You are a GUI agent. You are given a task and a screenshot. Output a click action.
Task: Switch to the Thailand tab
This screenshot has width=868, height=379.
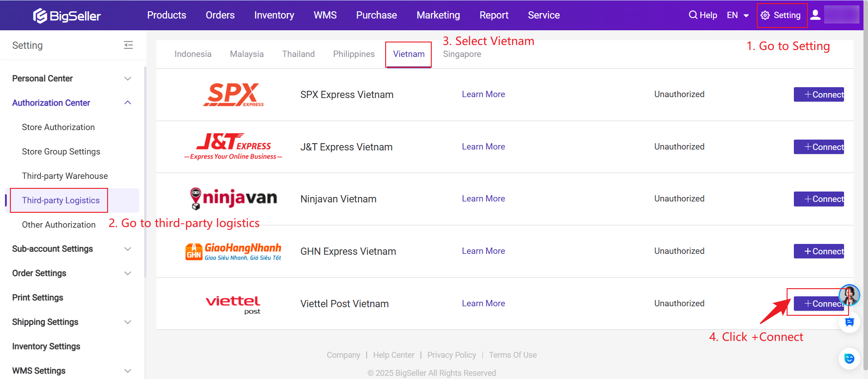coord(298,54)
